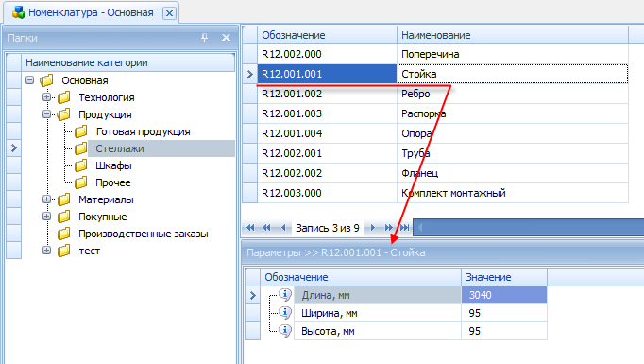Collapse the Основная root node
Image resolution: width=644 pixels, height=364 pixels.
[x=29, y=80]
